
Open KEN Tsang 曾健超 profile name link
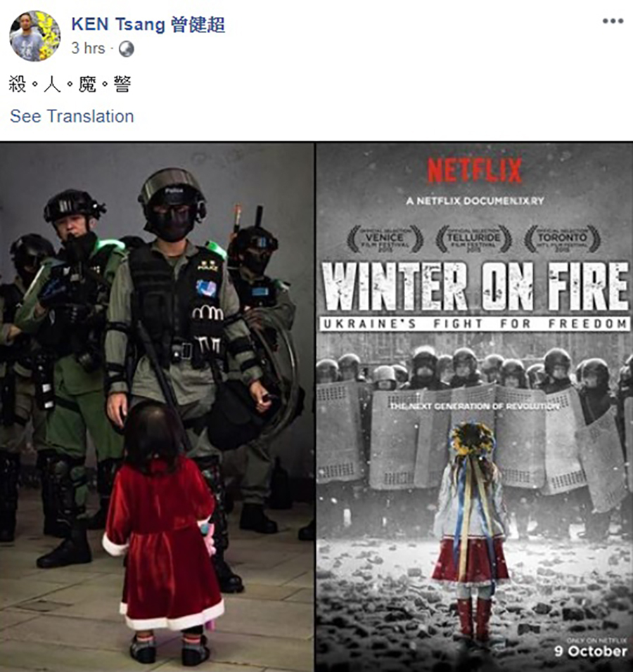pos(148,24)
